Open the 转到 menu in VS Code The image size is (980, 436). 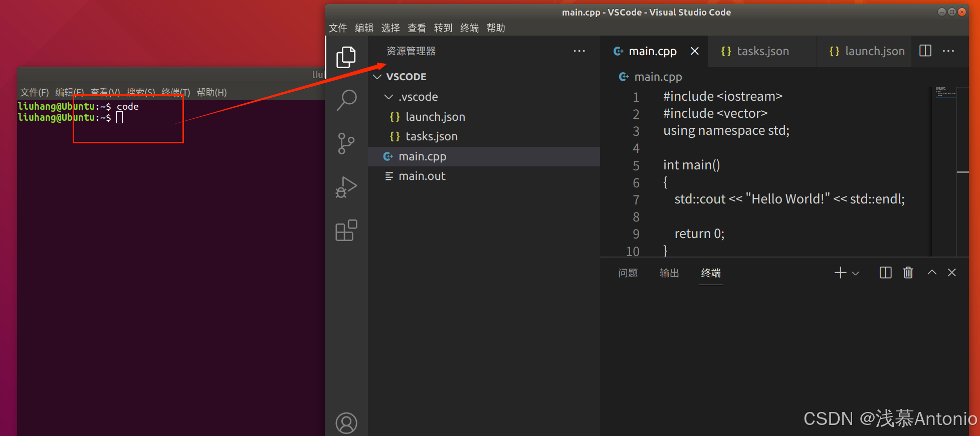[443, 28]
